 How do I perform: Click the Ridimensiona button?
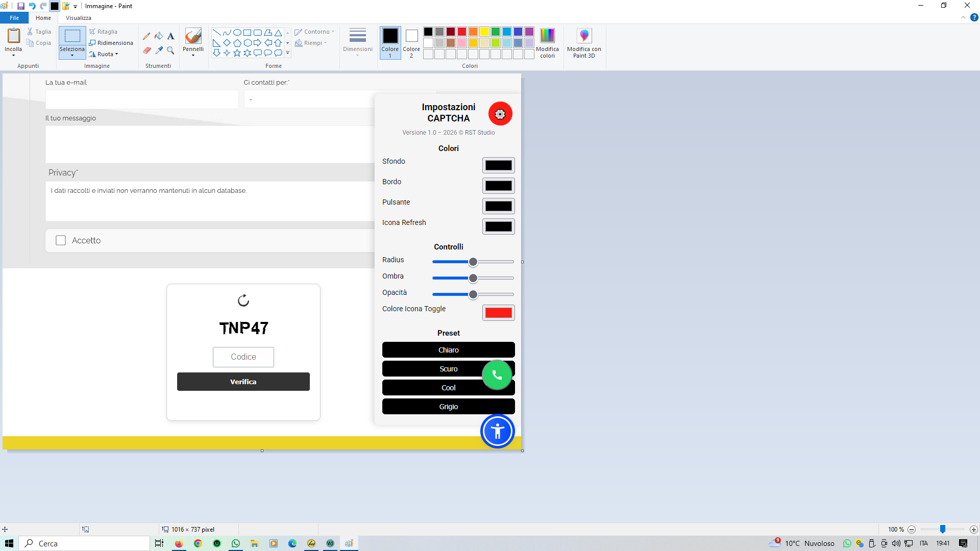point(111,43)
